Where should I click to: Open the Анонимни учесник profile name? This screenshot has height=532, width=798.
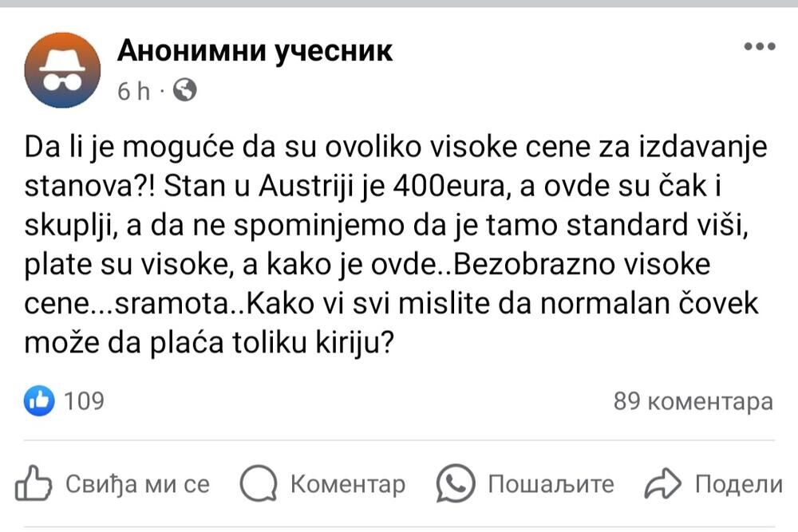(x=255, y=51)
